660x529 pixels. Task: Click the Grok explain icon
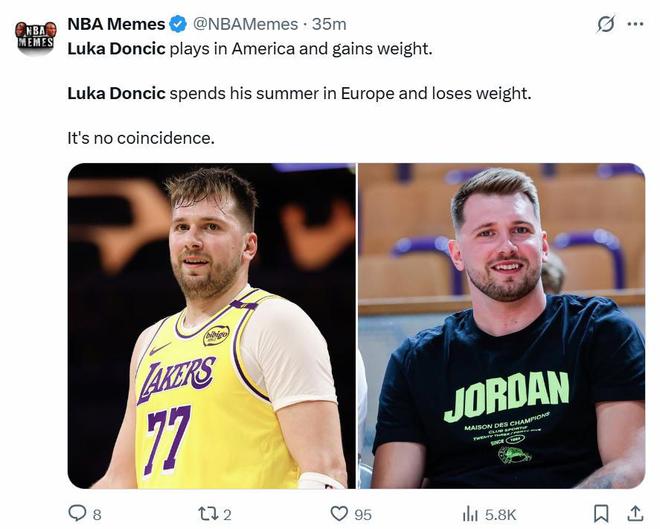(605, 24)
